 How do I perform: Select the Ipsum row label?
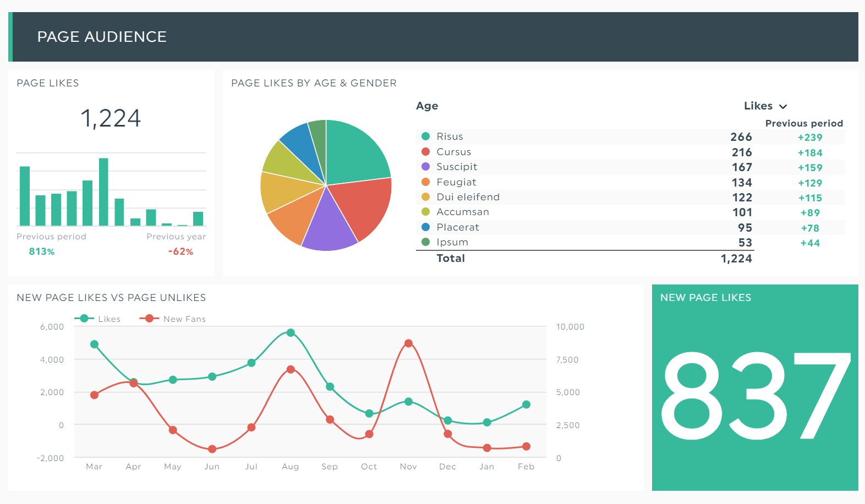pos(452,242)
